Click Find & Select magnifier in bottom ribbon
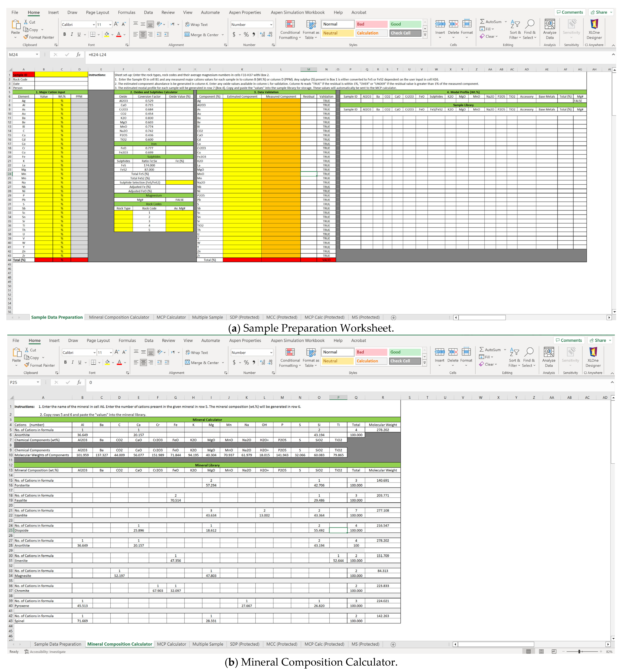 click(x=529, y=352)
